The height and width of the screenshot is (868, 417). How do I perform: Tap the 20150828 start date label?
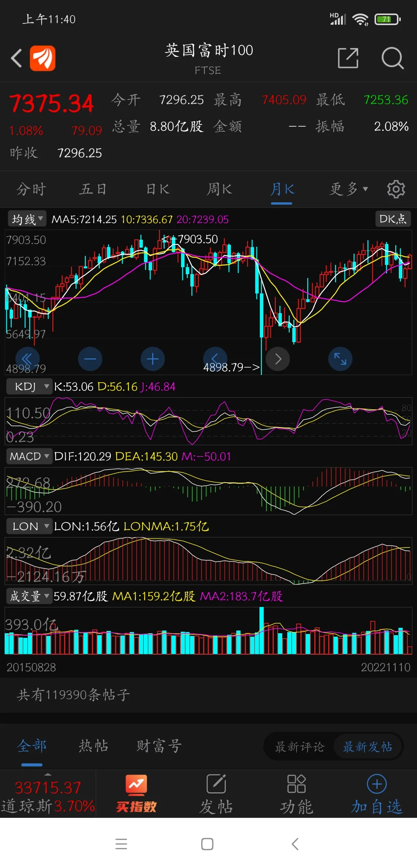[31, 667]
